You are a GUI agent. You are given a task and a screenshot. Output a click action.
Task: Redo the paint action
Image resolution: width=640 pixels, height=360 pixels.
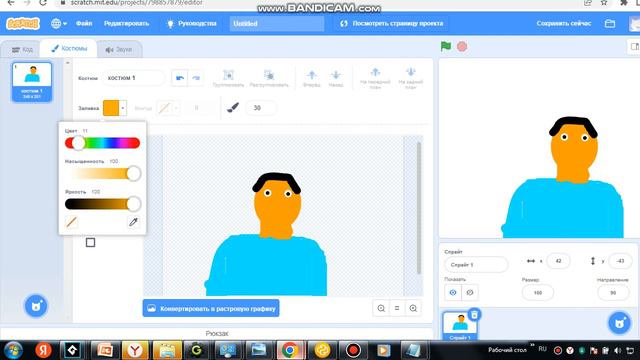click(x=196, y=78)
